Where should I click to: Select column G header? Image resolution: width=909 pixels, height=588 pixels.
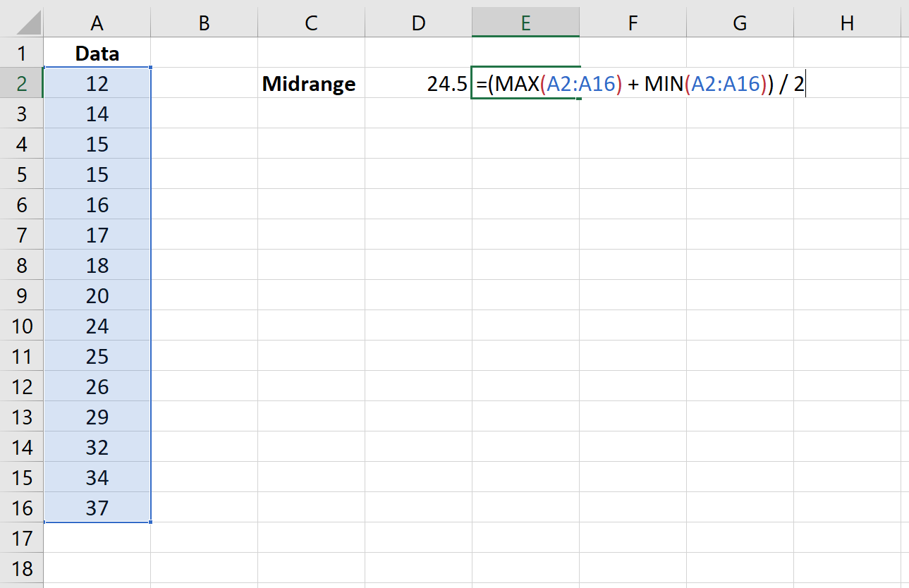pos(740,23)
